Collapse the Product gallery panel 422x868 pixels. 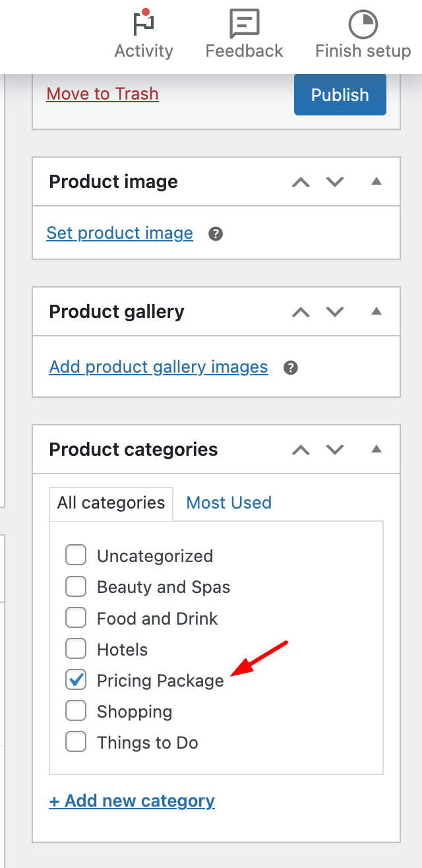pos(377,311)
